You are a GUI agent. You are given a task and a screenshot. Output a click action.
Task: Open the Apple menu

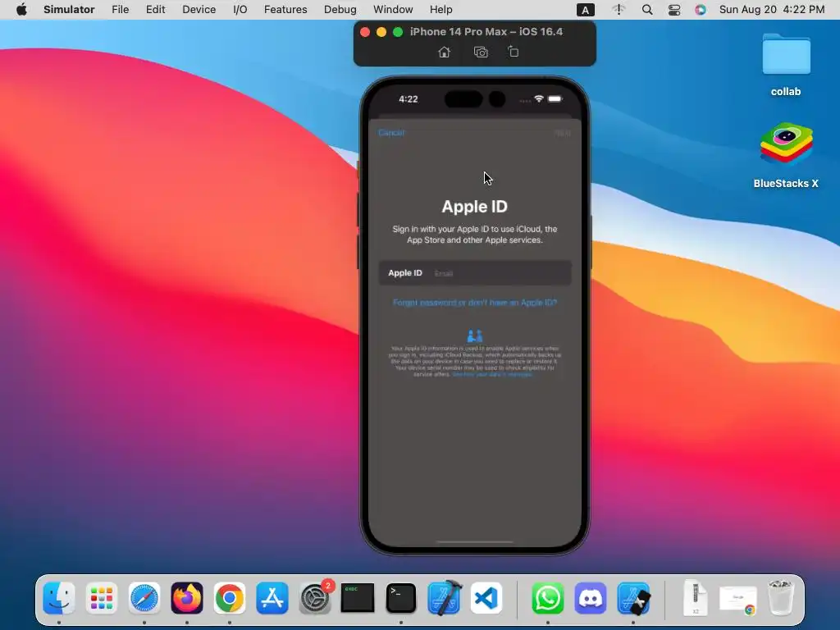21,10
